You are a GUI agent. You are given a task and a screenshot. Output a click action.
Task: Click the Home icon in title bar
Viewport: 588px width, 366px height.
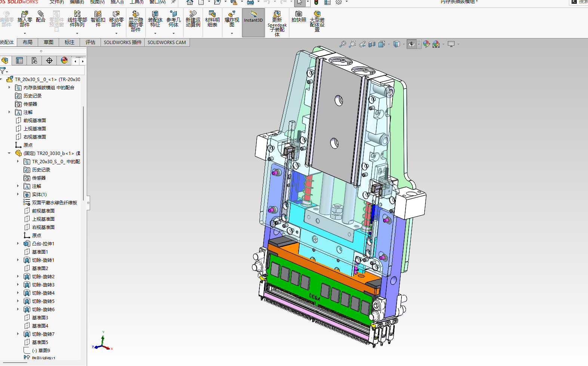[190, 2]
